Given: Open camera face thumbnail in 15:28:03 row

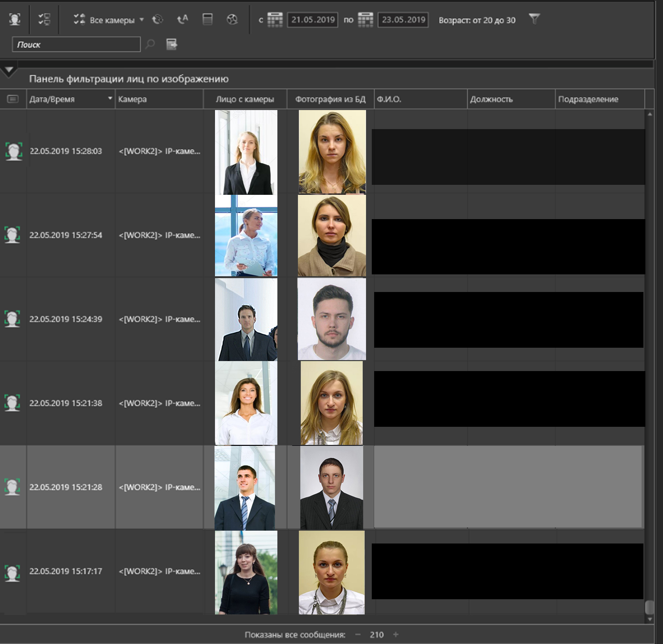Looking at the screenshot, I should [246, 152].
